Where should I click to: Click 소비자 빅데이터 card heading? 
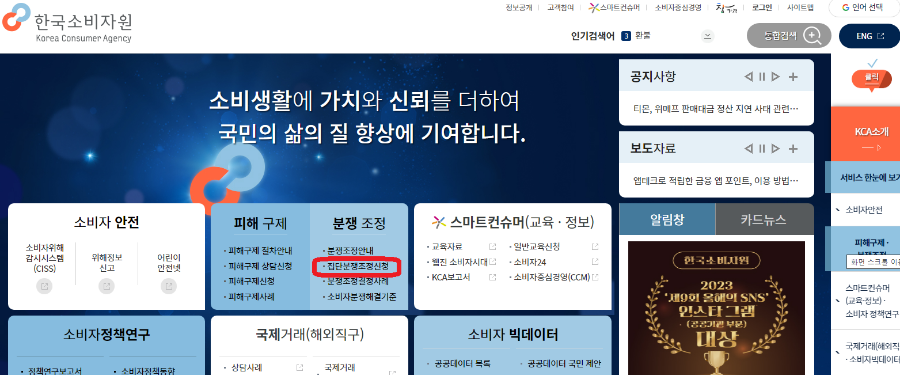pos(513,335)
